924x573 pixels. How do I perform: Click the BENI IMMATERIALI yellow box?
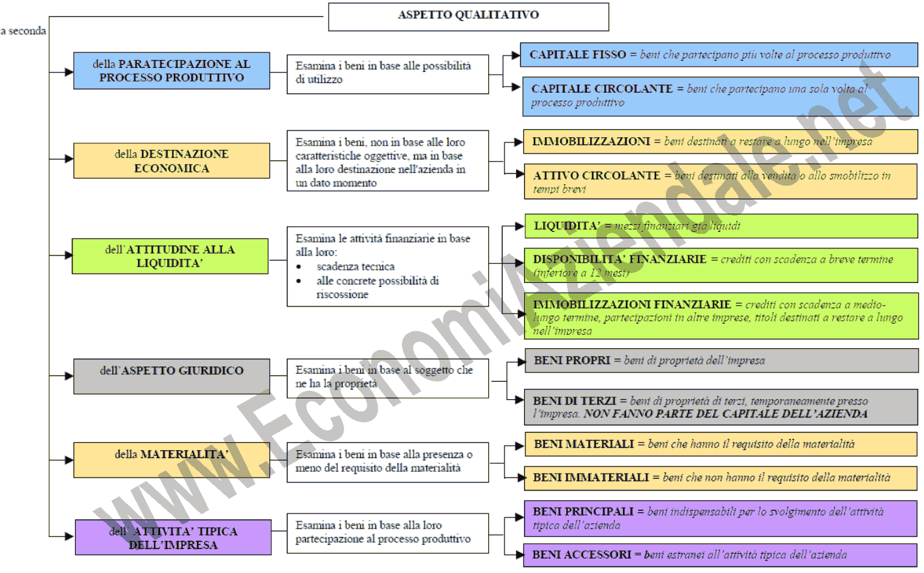721,478
